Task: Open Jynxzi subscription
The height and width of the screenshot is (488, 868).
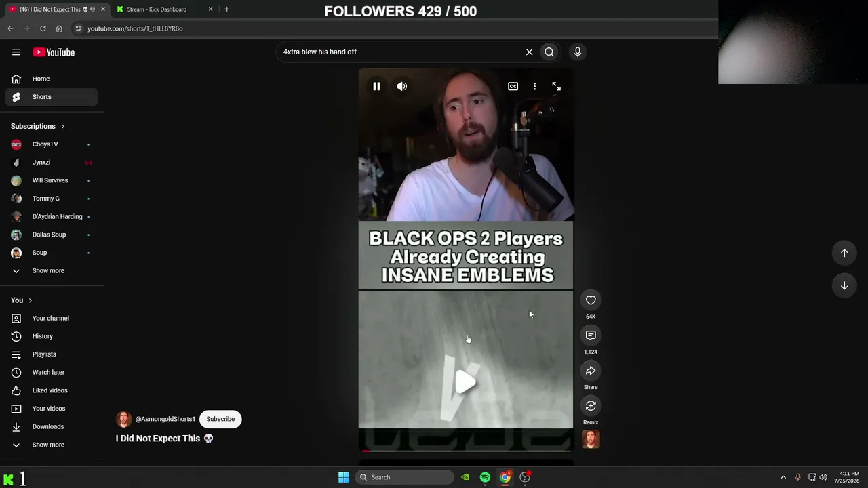Action: [52, 162]
